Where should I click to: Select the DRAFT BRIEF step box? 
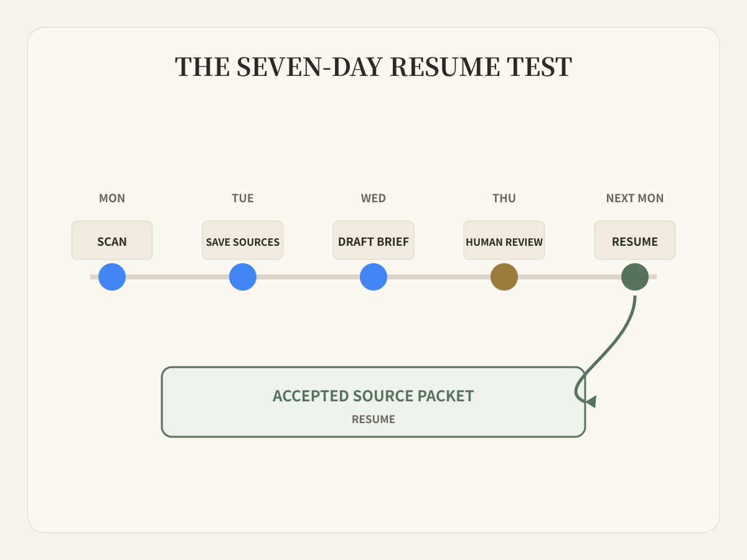pos(374,240)
